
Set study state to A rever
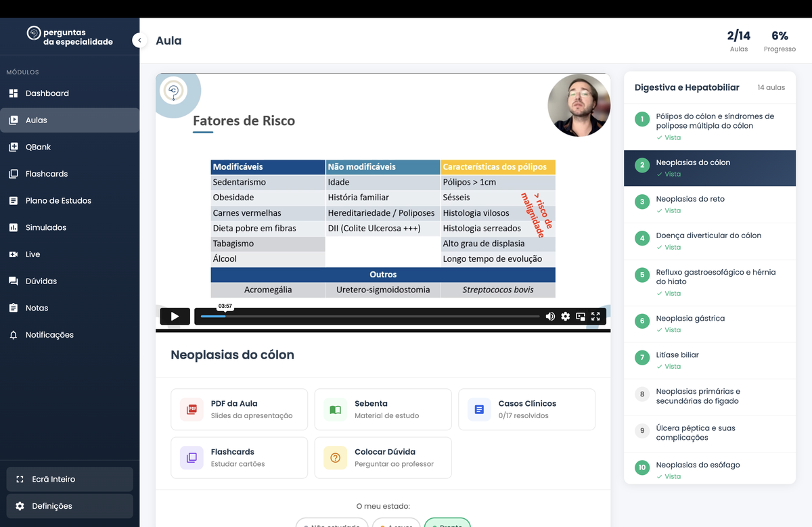(397, 524)
